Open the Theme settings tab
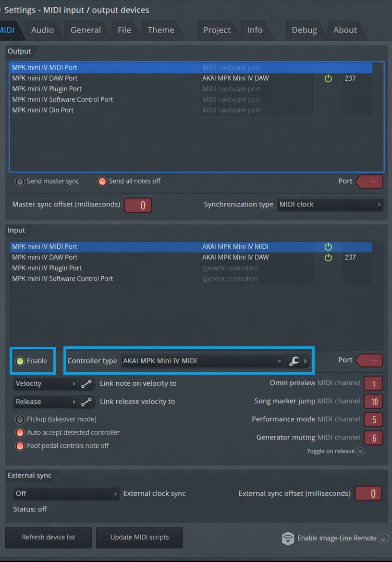Viewport: 392px width, 562px height. pos(161,30)
